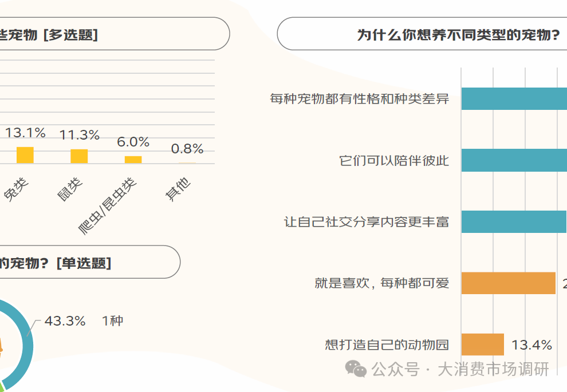Image resolution: width=567 pixels, height=392 pixels.
Task: Click teal bar for 让自己社交分享内容更丰富
Action: coord(514,221)
